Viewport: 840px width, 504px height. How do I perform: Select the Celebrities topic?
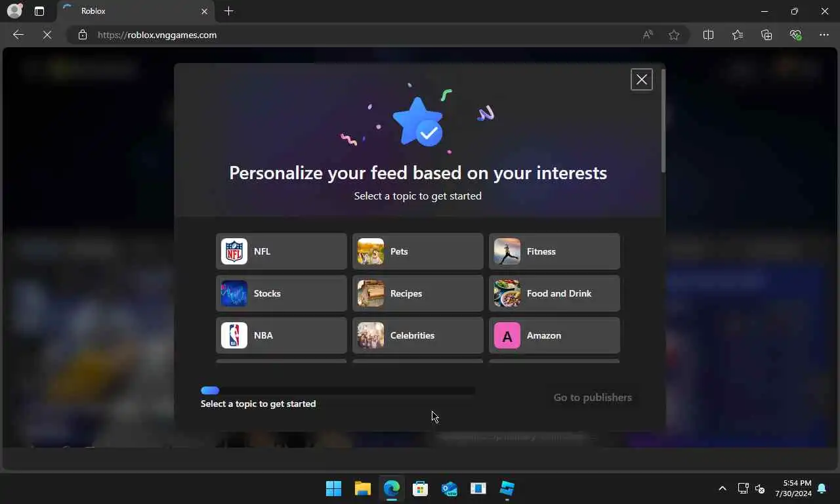pos(417,335)
